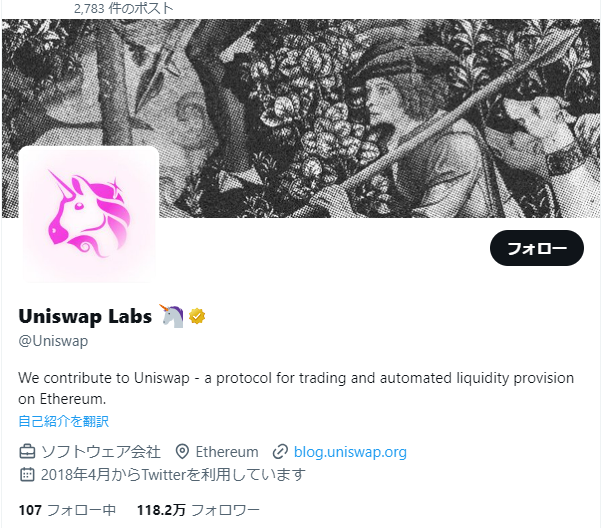Image resolution: width=605 pixels, height=528 pixels.
Task: Click 自己紹介を翻訳 to translate bio
Action: coord(64,421)
